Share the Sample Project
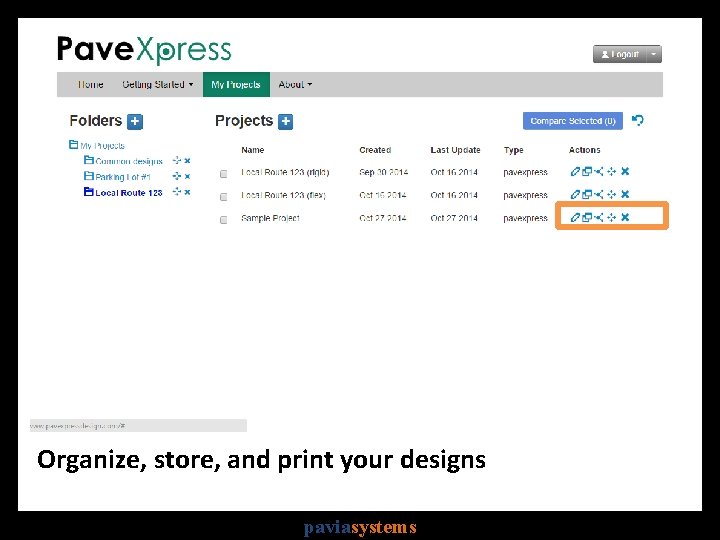 click(598, 218)
